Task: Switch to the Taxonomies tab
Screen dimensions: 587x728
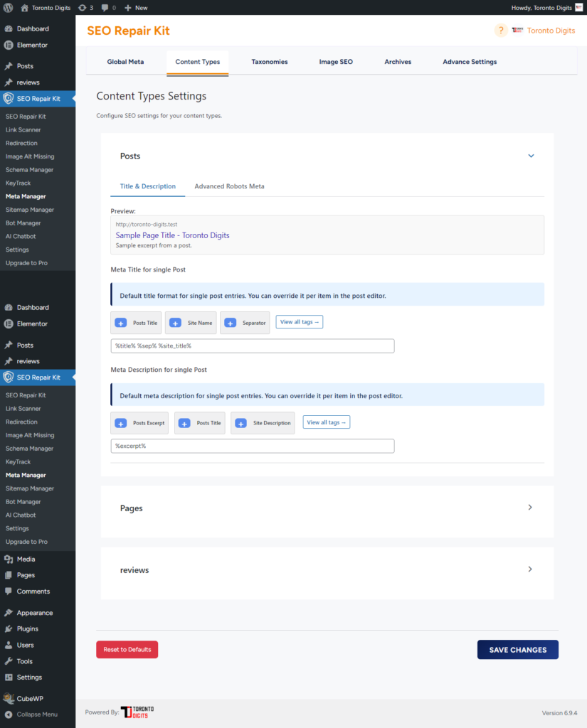Action: (269, 62)
